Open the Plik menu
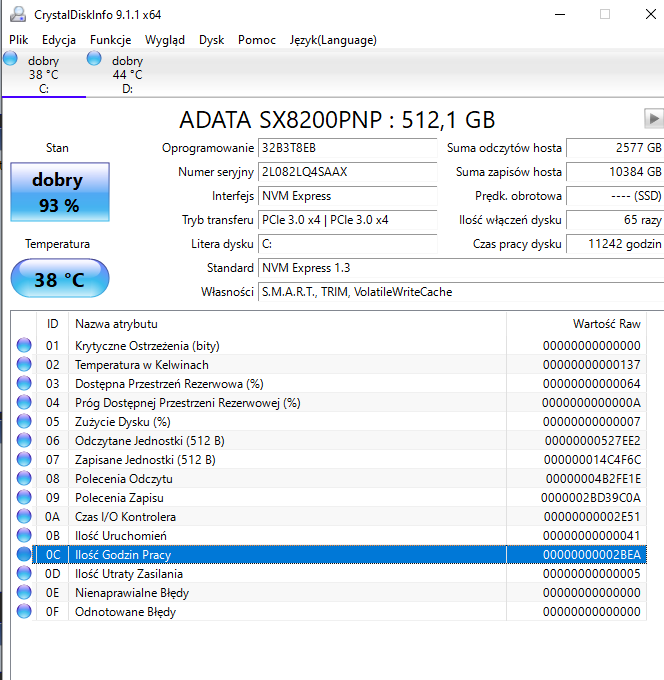Viewport: 664px width, 680px height. (19, 40)
